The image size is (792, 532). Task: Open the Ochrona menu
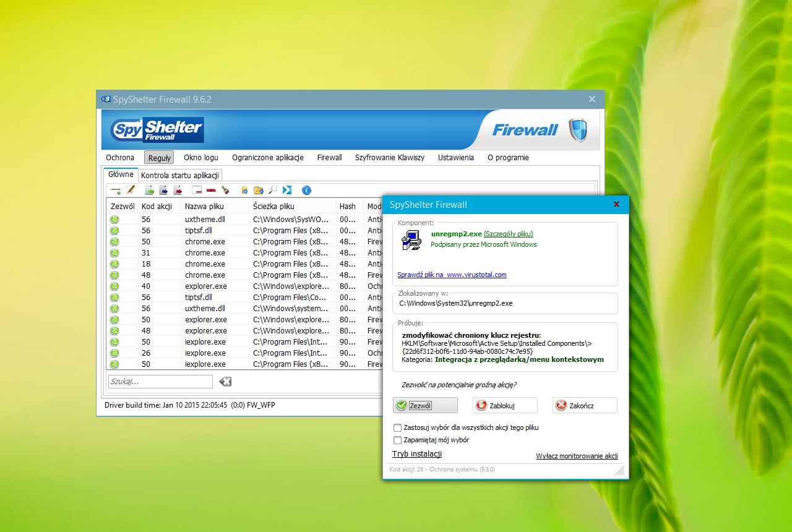click(x=120, y=157)
